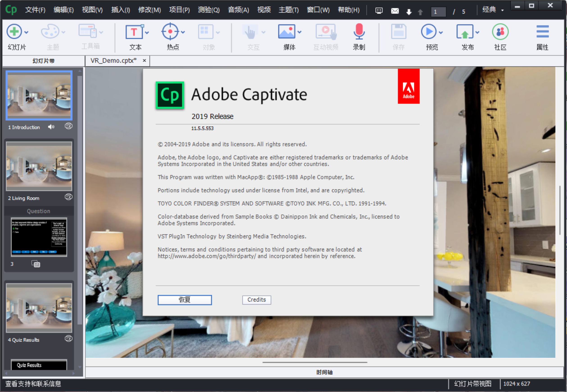Click the 恢复 (Restore) button
This screenshot has height=392, width=567.
(185, 300)
